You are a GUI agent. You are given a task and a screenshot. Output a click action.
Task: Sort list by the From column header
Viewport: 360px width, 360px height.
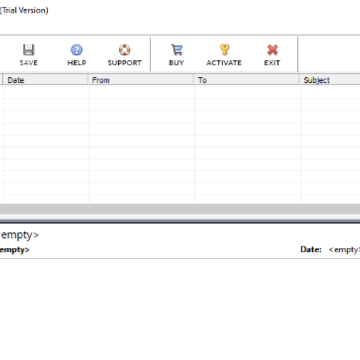pyautogui.click(x=141, y=80)
